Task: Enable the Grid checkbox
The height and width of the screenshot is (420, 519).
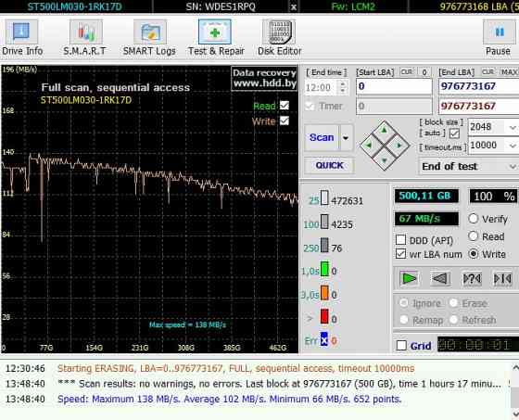Action: pos(401,346)
